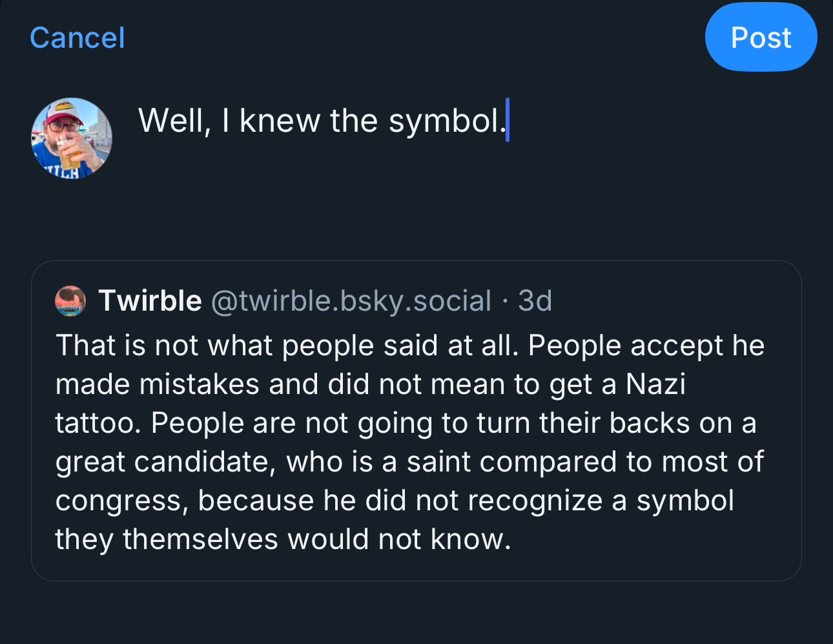Click the Cancel link

pyautogui.click(x=77, y=37)
